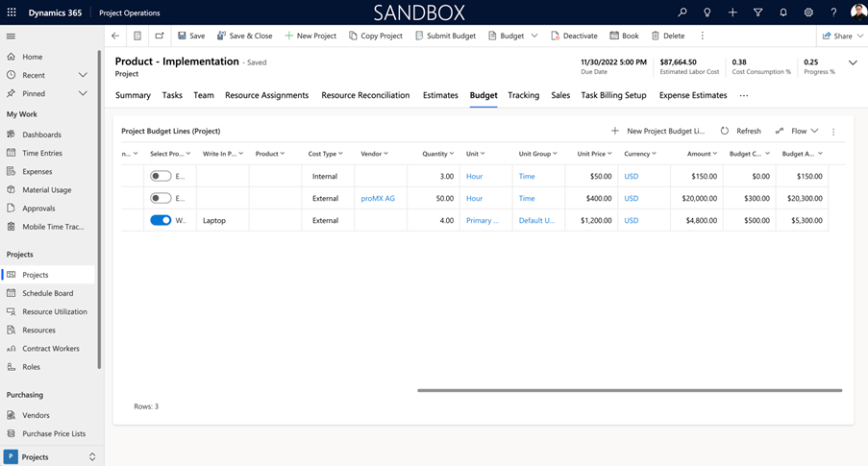Expand the Budget dropdown arrow in toolbar
This screenshot has height=466, width=868.
[534, 36]
